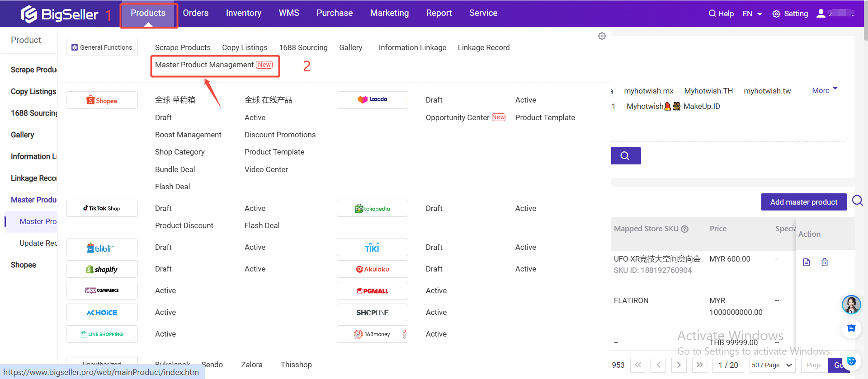Click the purple search magnifier button

tap(625, 156)
